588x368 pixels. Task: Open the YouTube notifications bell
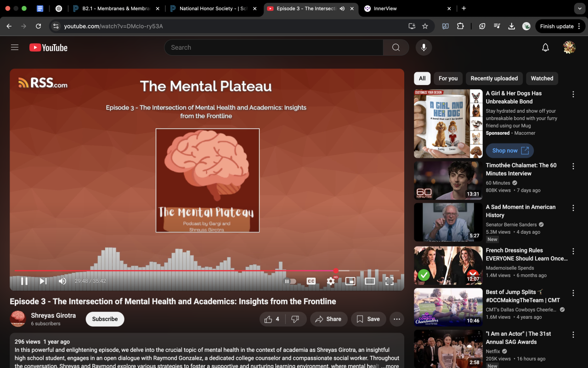tap(545, 47)
